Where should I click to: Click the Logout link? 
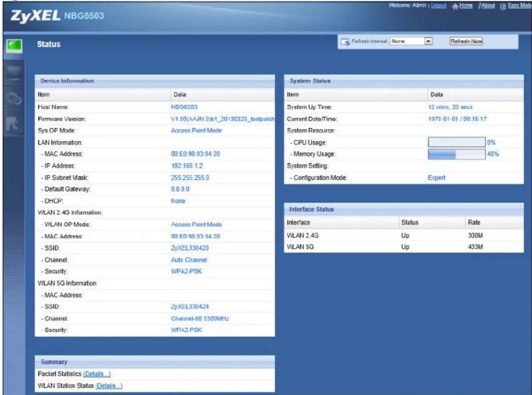pos(439,6)
